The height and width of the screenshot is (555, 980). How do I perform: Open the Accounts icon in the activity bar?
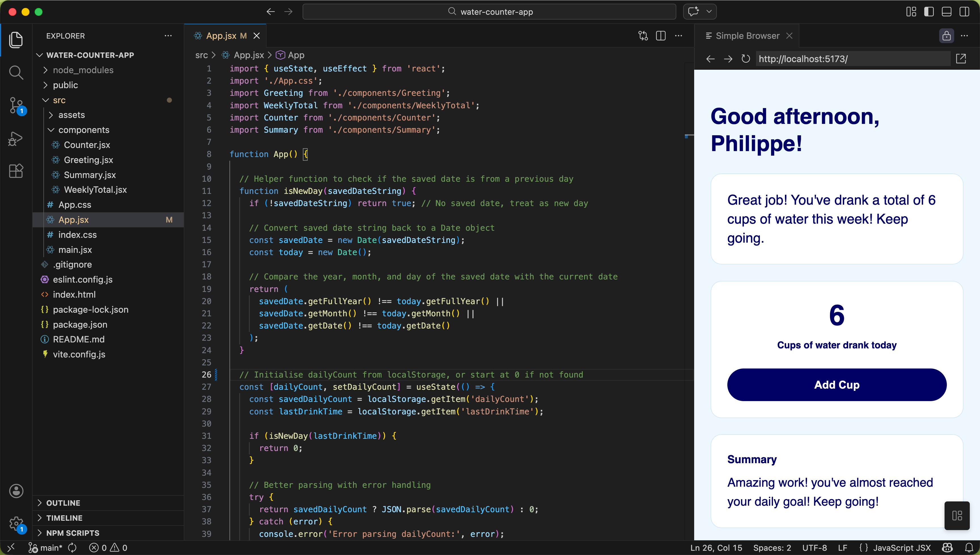(x=16, y=491)
